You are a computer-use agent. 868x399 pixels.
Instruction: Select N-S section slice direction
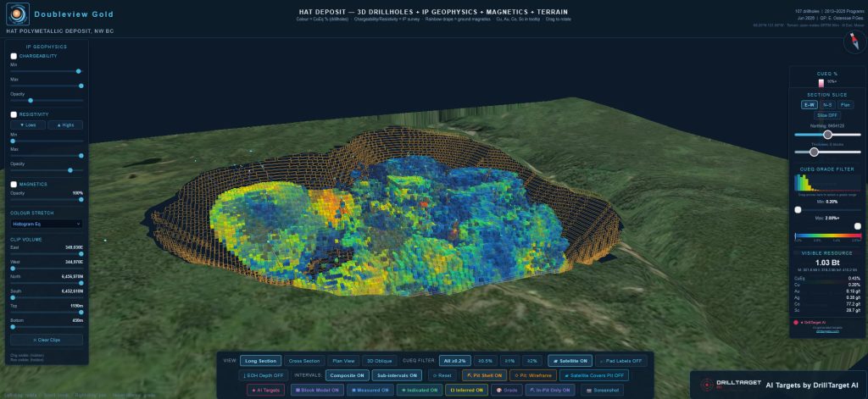(x=827, y=104)
